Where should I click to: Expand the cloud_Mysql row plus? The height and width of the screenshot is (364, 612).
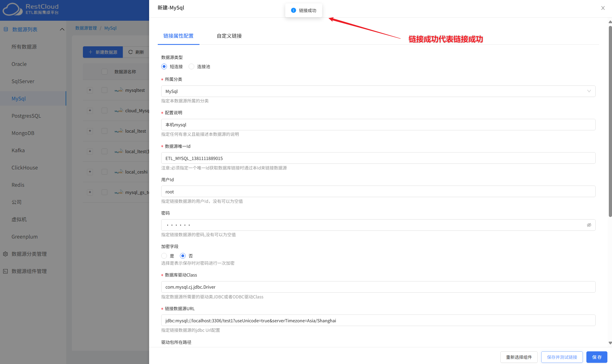90,110
